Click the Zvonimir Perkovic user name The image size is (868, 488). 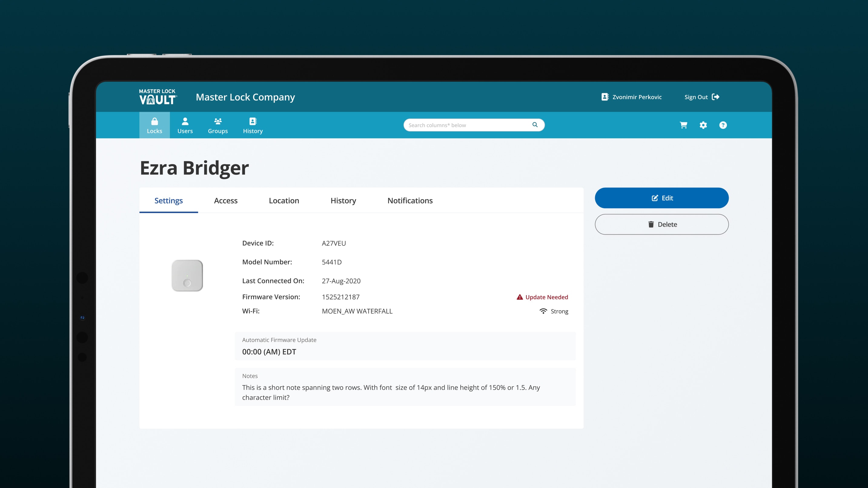point(637,97)
